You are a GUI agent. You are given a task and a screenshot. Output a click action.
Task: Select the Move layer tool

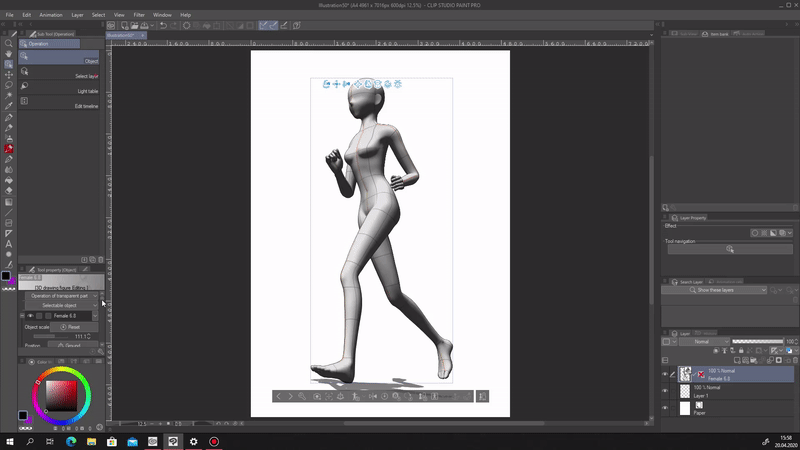pos(9,74)
